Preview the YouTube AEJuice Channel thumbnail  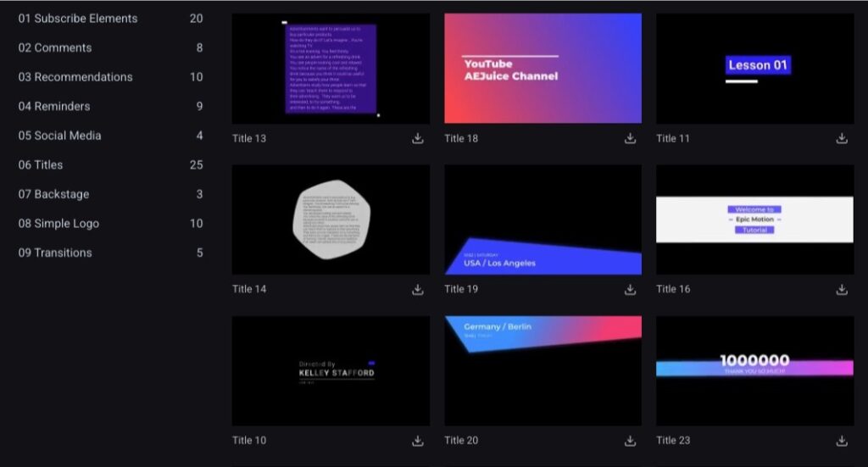click(542, 68)
